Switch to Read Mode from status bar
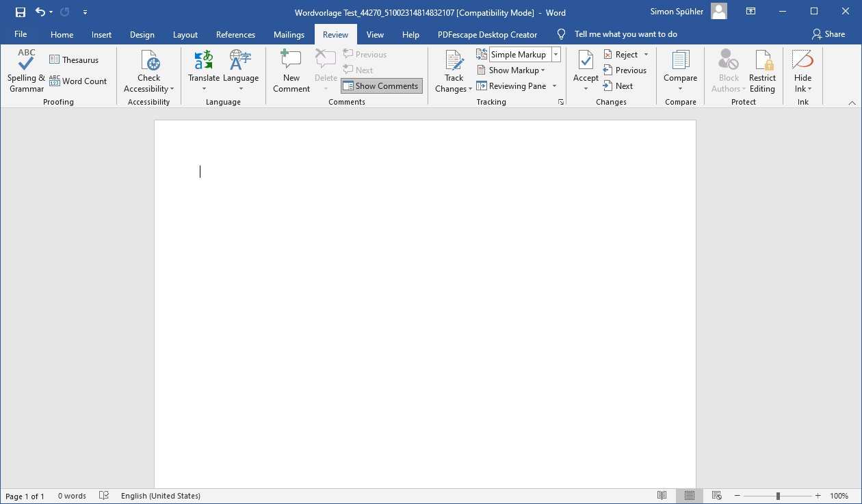The width and height of the screenshot is (862, 504). click(x=662, y=495)
